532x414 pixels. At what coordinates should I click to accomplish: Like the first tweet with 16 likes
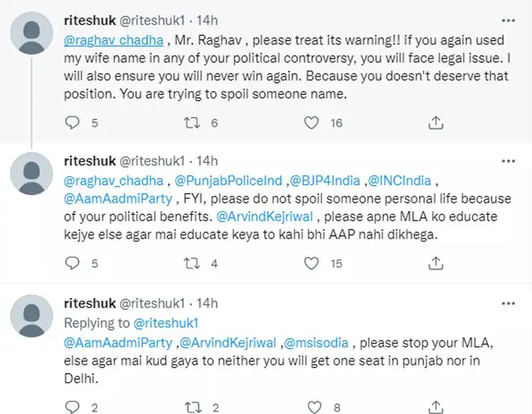[310, 122]
